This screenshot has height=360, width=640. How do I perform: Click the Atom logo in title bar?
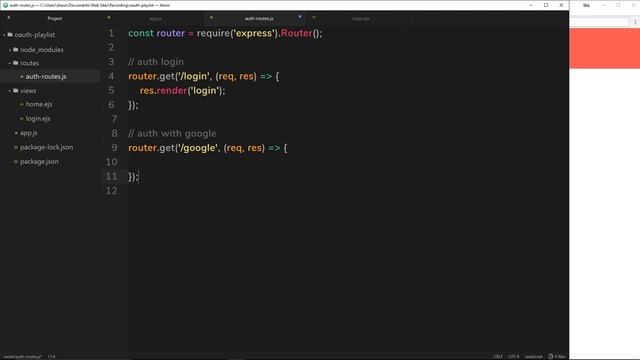(5, 5)
